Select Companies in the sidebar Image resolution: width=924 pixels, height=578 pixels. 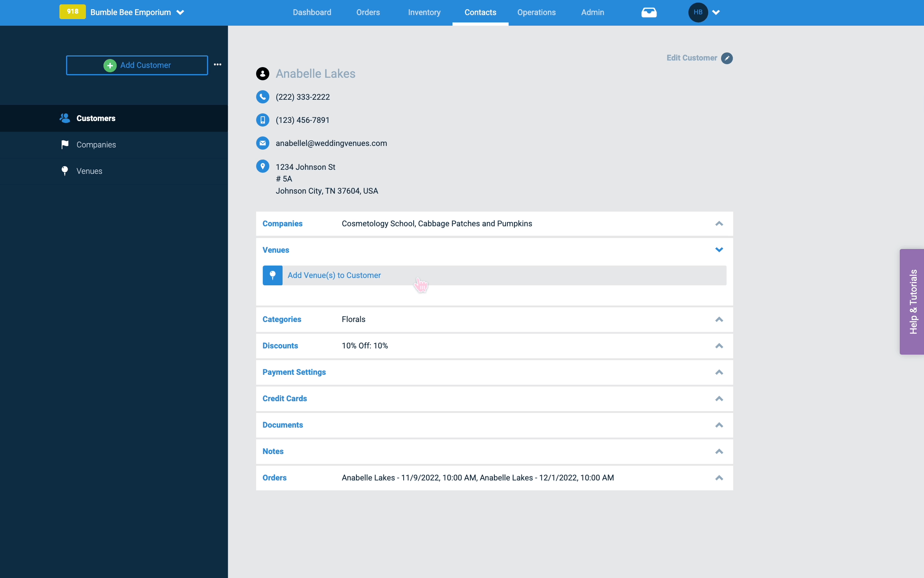click(114, 145)
